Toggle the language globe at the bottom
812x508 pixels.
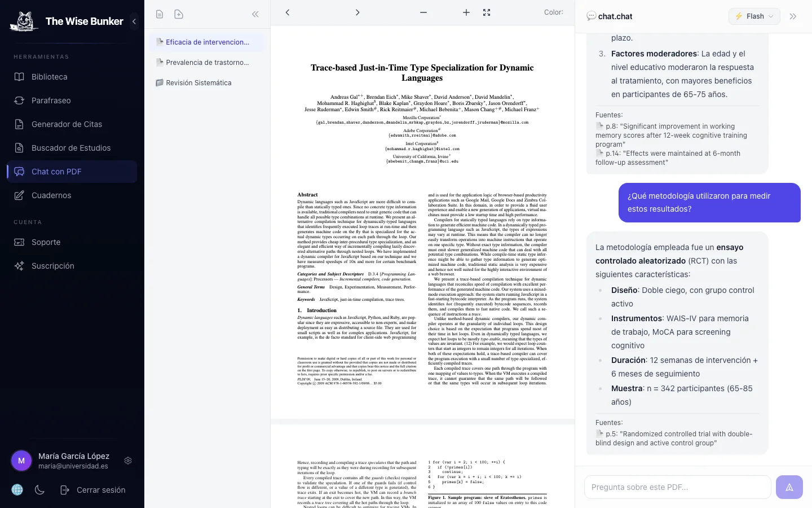17,490
